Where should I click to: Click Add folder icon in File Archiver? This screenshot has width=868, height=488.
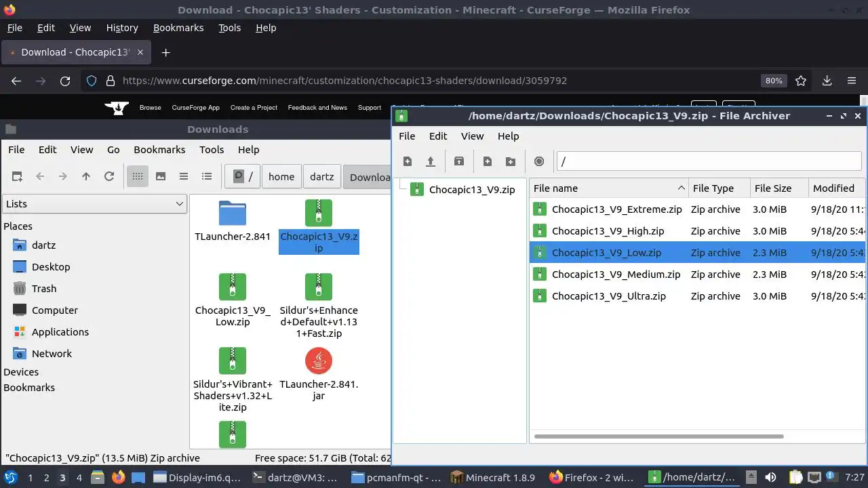tap(511, 161)
